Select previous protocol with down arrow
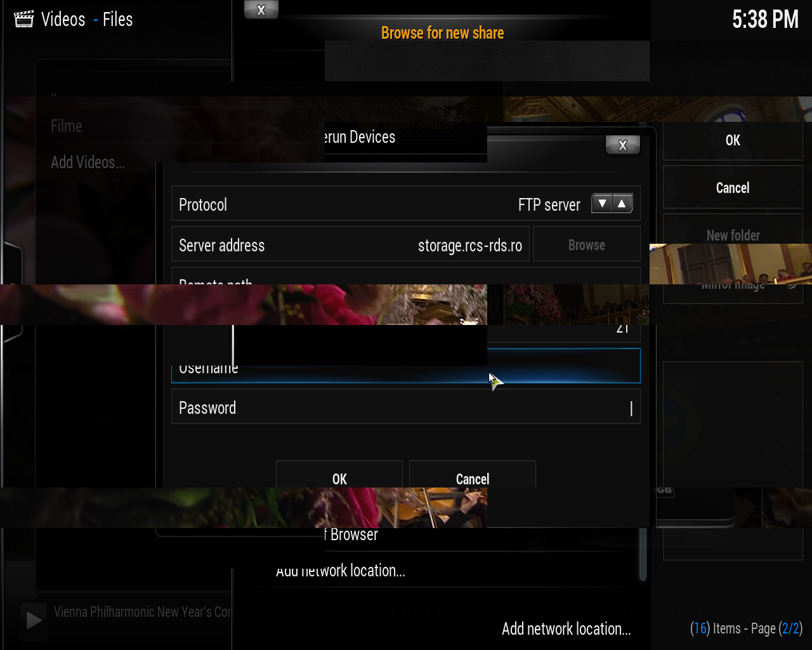 tap(603, 204)
